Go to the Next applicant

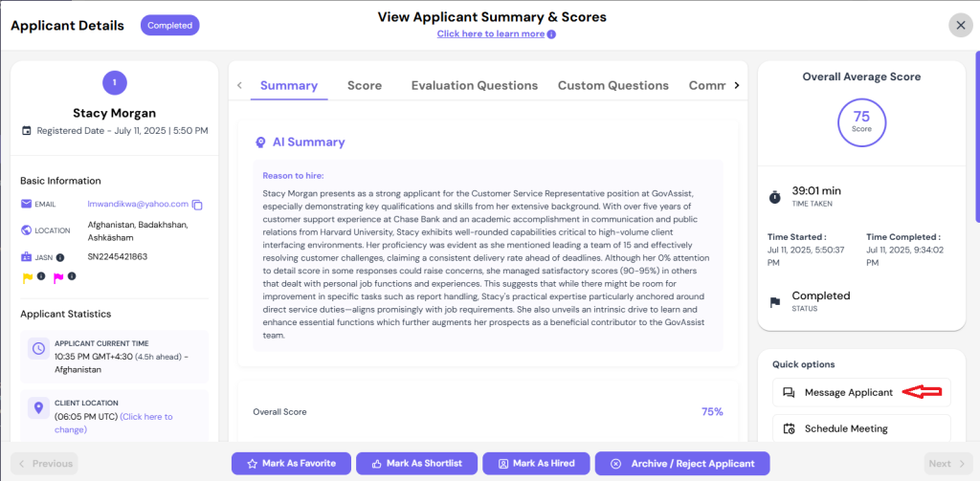click(948, 464)
